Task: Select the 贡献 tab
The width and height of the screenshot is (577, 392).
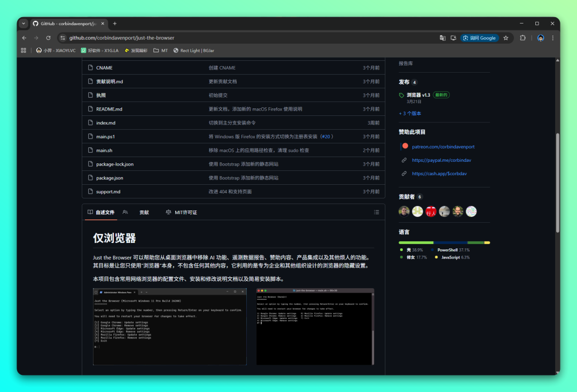Action: 144,212
